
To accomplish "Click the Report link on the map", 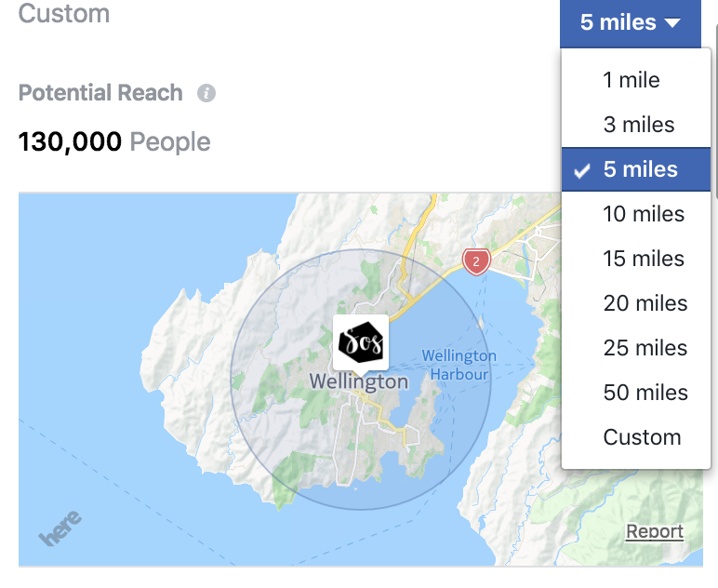I will (655, 531).
